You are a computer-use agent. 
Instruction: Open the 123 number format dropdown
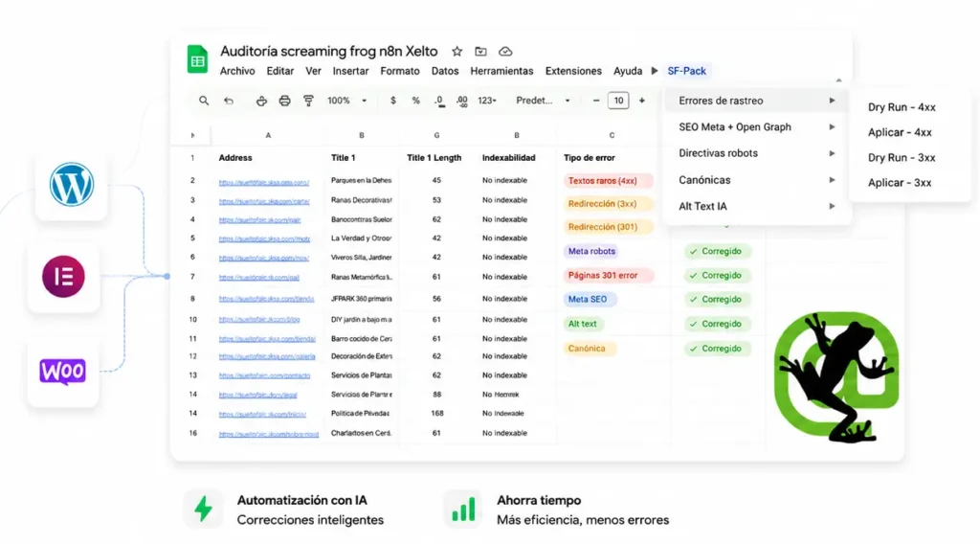click(487, 100)
